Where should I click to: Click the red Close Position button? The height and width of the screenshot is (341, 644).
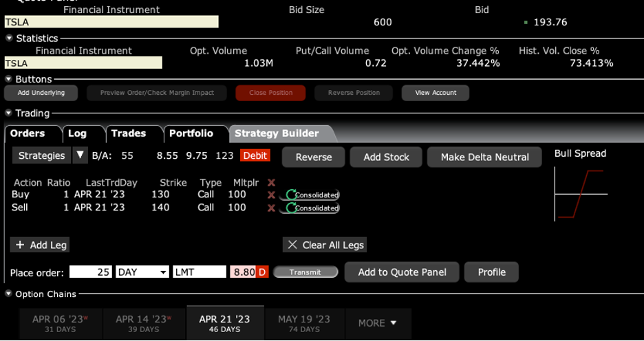click(x=270, y=93)
